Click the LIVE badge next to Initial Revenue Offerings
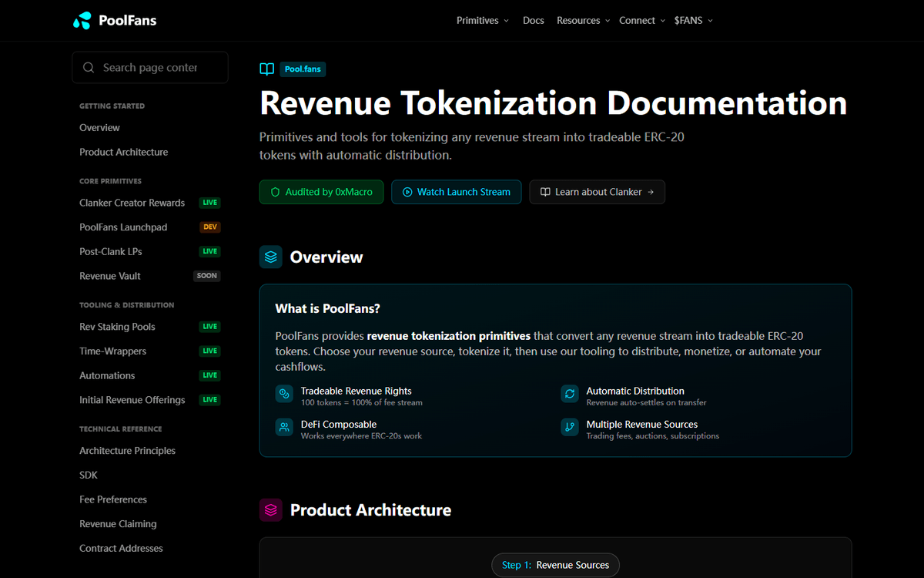The height and width of the screenshot is (578, 924). (210, 400)
